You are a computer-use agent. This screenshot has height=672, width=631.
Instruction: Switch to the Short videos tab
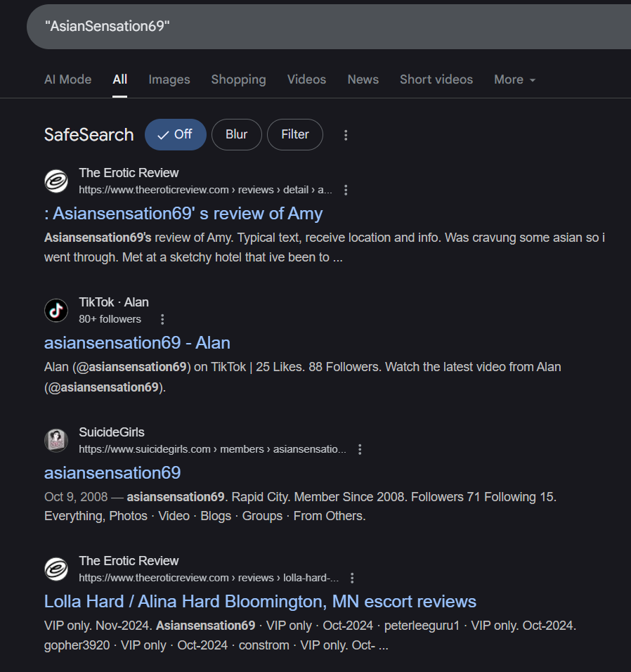click(436, 79)
